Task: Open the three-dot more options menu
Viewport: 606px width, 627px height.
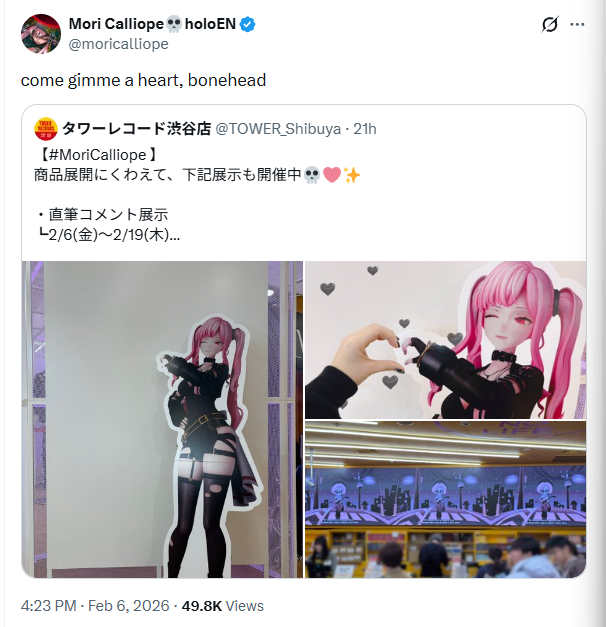Action: coord(577,25)
